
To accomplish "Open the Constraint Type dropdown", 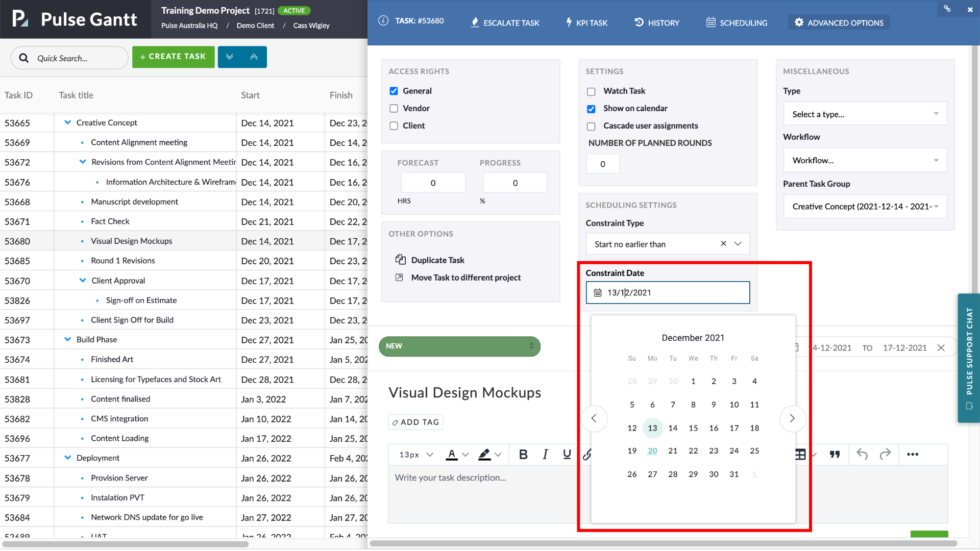I will click(738, 244).
